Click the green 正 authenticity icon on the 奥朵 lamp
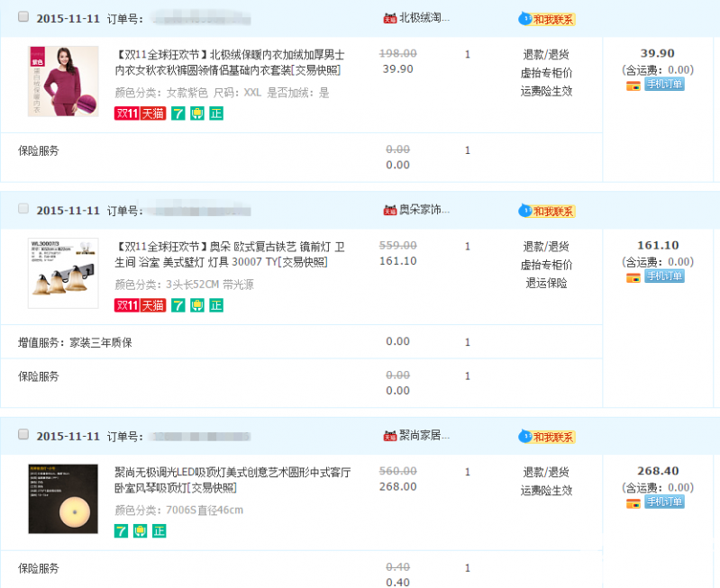This screenshot has width=720, height=588. coord(216,305)
